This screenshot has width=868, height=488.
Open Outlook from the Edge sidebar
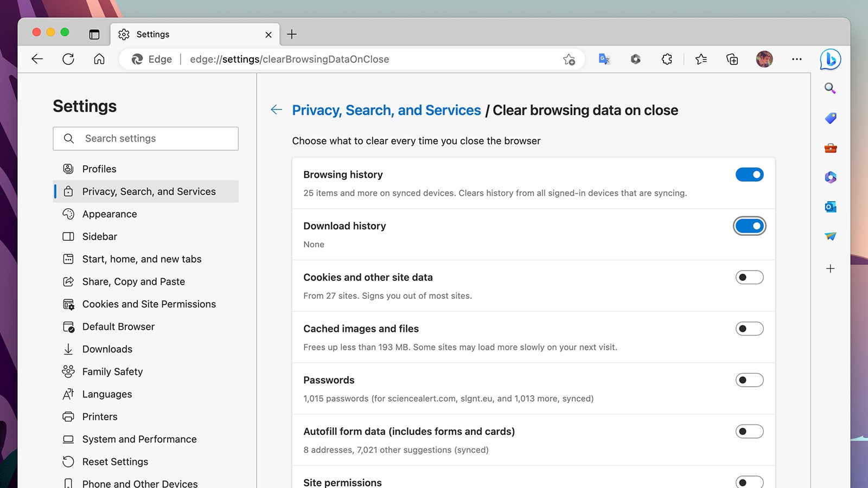(x=830, y=207)
